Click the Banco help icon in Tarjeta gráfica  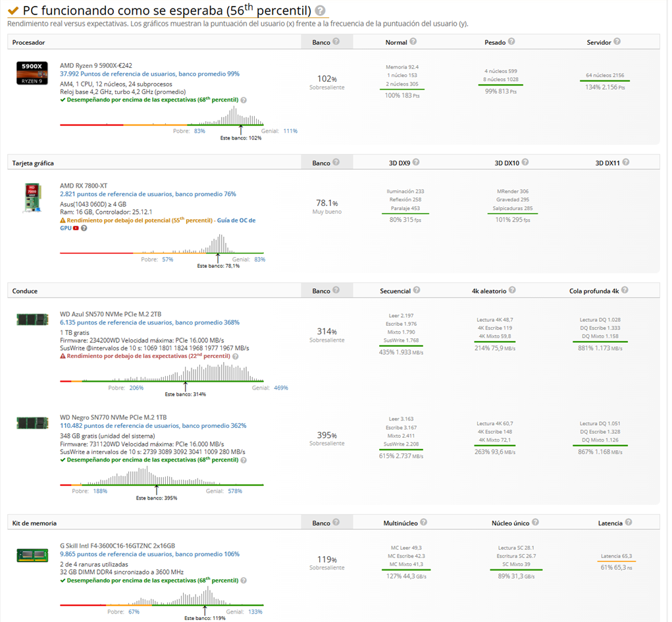coord(336,163)
